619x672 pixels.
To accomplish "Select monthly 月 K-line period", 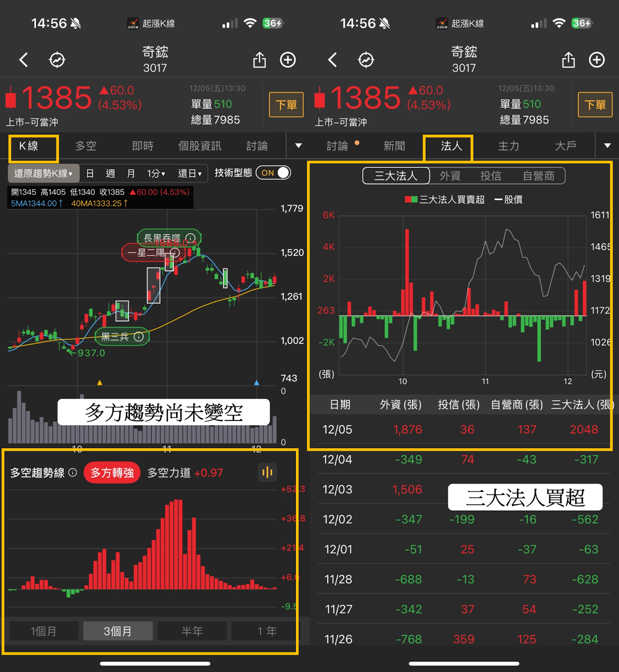I will click(x=131, y=173).
